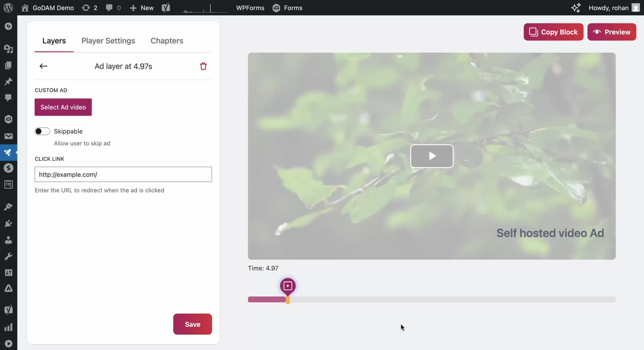Delete the ad layer using trash icon

click(203, 66)
